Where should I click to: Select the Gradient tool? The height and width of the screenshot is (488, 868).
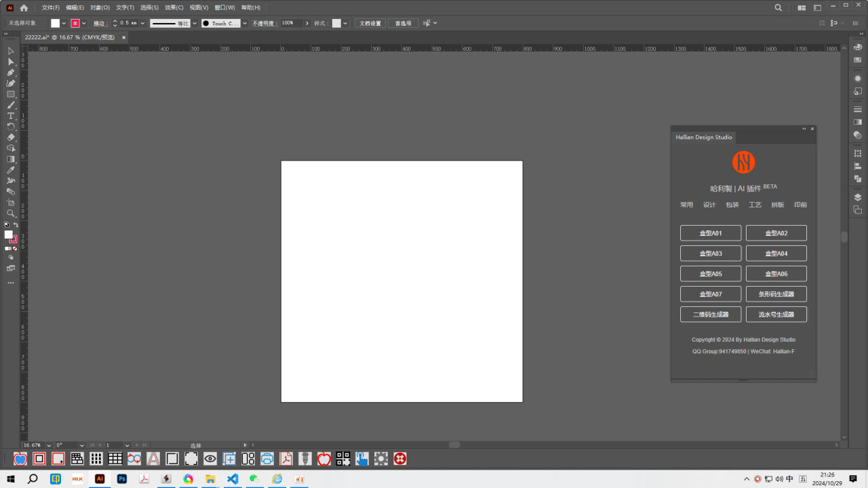[x=11, y=159]
